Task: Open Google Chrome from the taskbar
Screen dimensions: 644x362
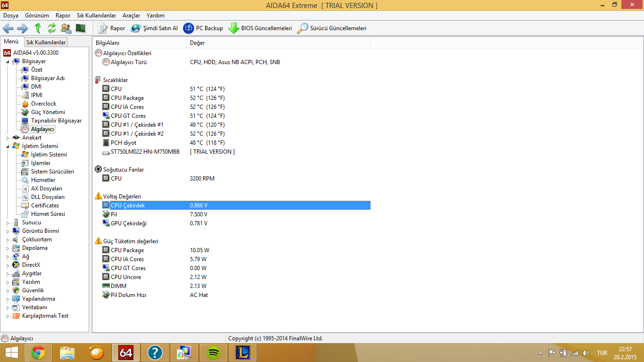Action: tap(38, 353)
